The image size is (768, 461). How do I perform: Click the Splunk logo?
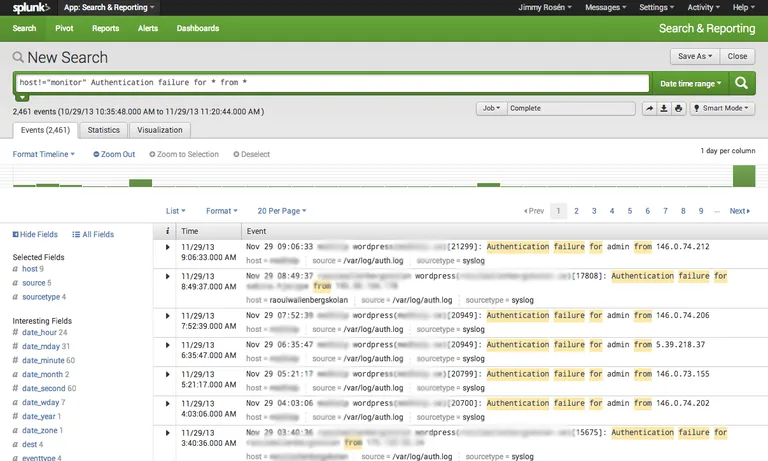pyautogui.click(x=31, y=7)
